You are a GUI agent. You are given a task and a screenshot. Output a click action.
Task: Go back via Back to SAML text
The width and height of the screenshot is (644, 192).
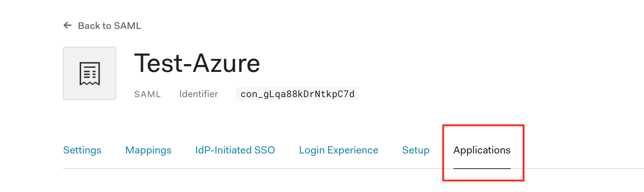pos(109,26)
